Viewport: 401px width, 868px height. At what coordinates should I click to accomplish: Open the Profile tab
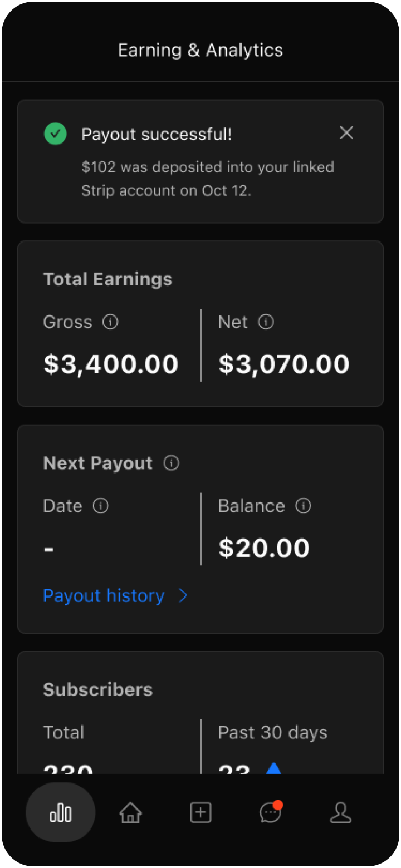click(341, 813)
